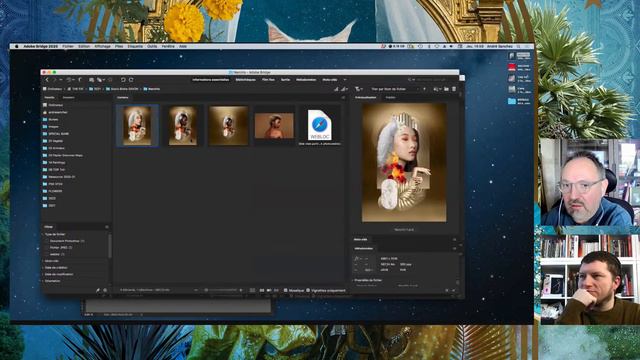Open the Fenêtre menu
This screenshot has width=640, height=360.
point(168,47)
